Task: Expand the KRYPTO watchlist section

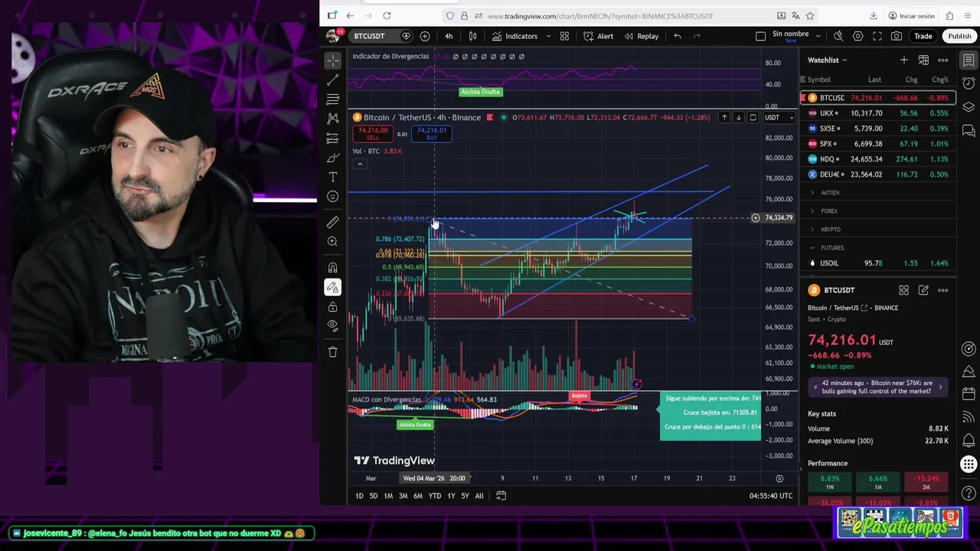Action: 877,230
